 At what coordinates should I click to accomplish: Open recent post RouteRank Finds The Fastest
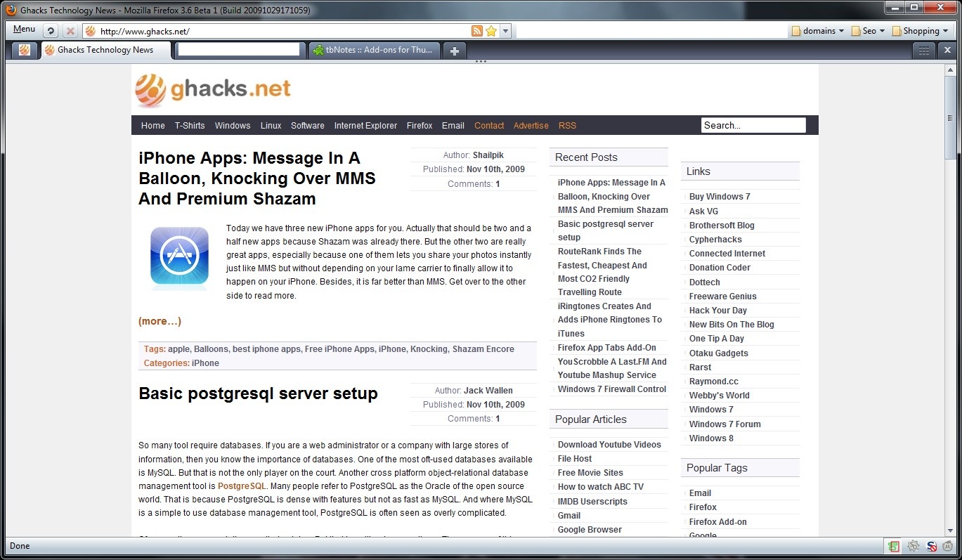[602, 272]
